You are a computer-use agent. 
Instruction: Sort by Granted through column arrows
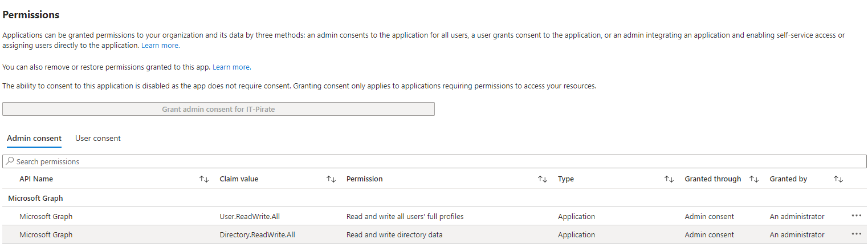click(753, 179)
